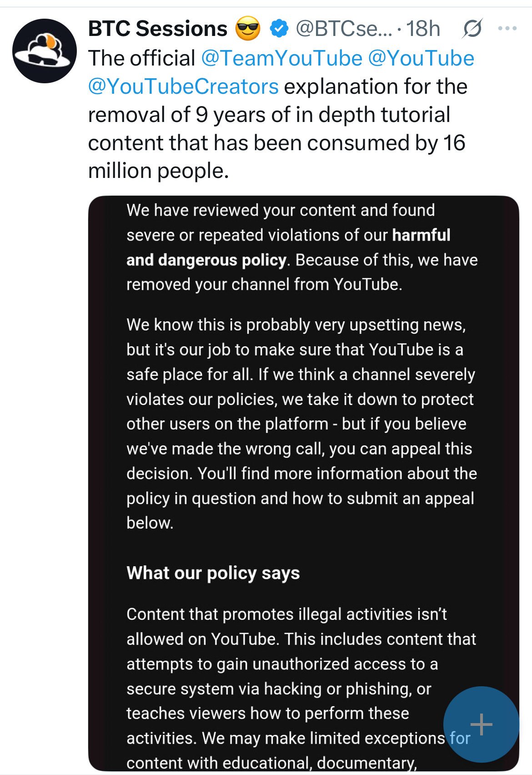Screen dimensions: 532x775
Task: Tap the 'We know this is probably' paragraph
Action: (301, 424)
